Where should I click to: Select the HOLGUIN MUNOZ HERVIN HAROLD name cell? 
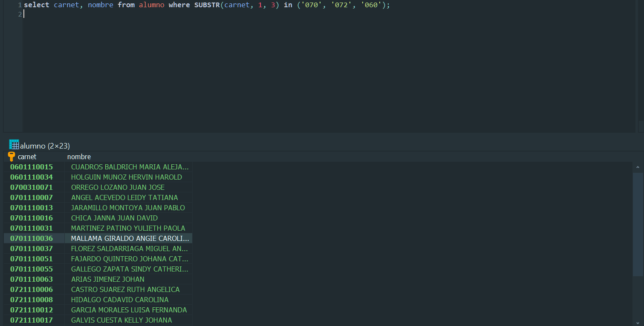127,177
